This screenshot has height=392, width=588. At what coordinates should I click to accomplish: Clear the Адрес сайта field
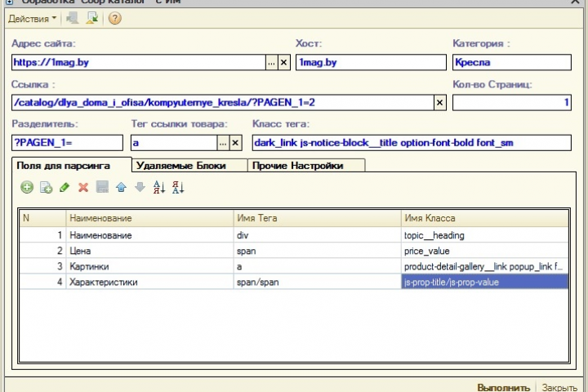coord(284,62)
